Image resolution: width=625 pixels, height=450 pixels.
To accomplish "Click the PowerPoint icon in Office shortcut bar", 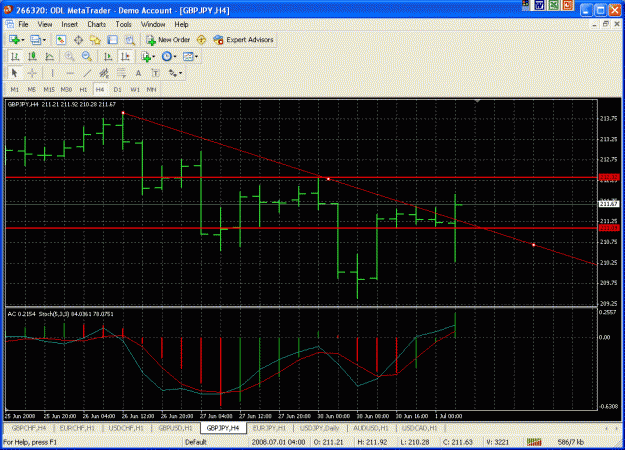I will pos(568,5).
